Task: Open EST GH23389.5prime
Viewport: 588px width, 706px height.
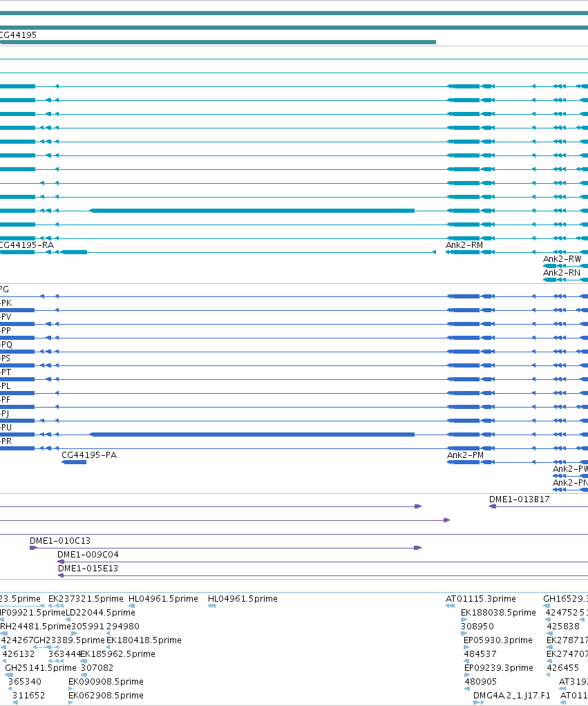Action: [x=69, y=640]
